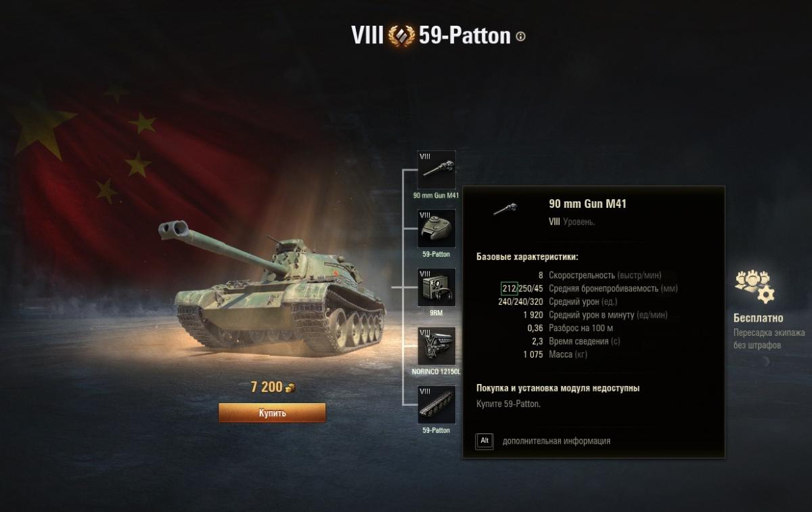The width and height of the screenshot is (812, 512).
Task: Click the Бесплатно crew transfer label
Action: pyautogui.click(x=759, y=318)
